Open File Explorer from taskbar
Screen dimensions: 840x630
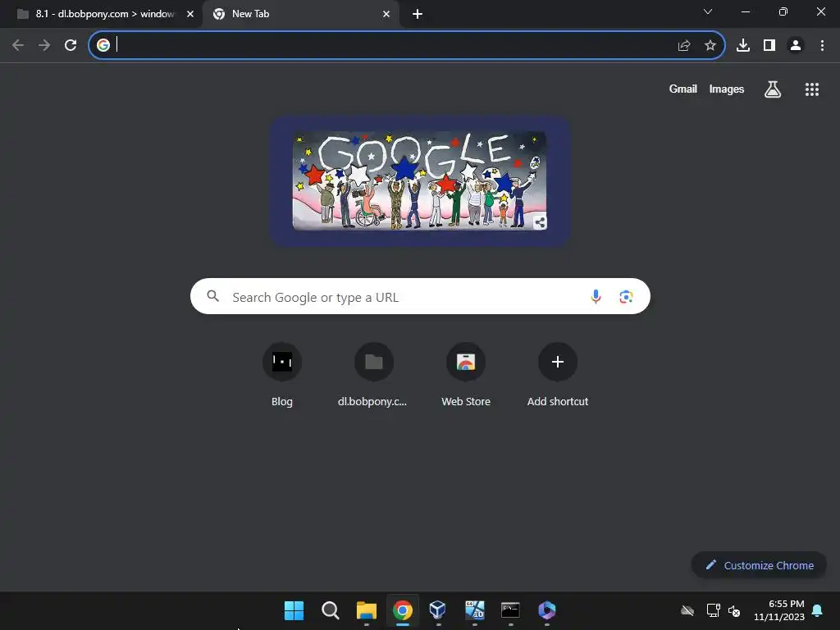367,610
